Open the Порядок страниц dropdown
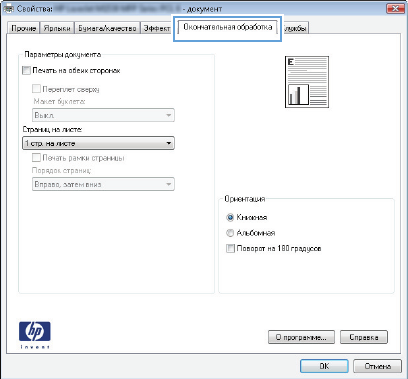Screen dimensions: 408x379 point(103,184)
